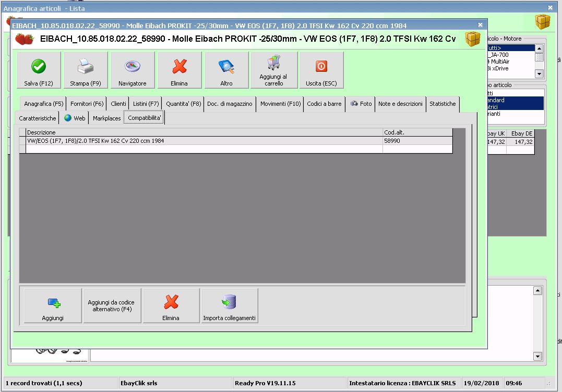Click the row selector of the VW/EOS row

point(22,141)
